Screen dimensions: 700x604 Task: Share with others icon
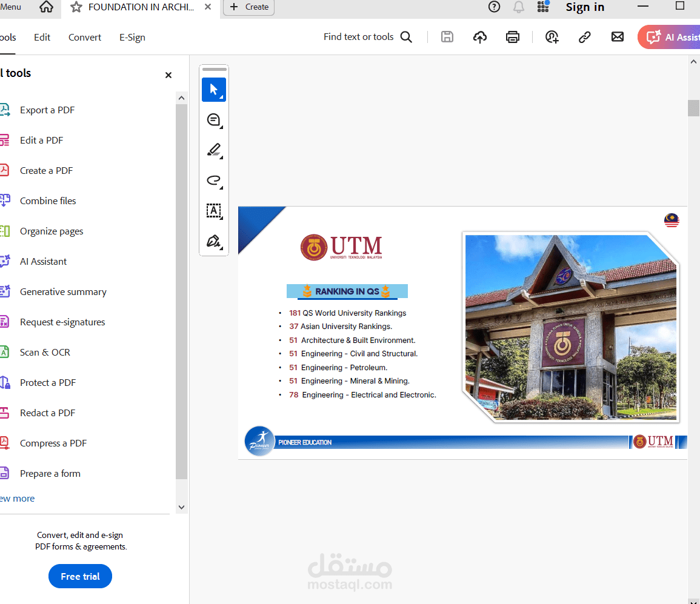point(552,37)
